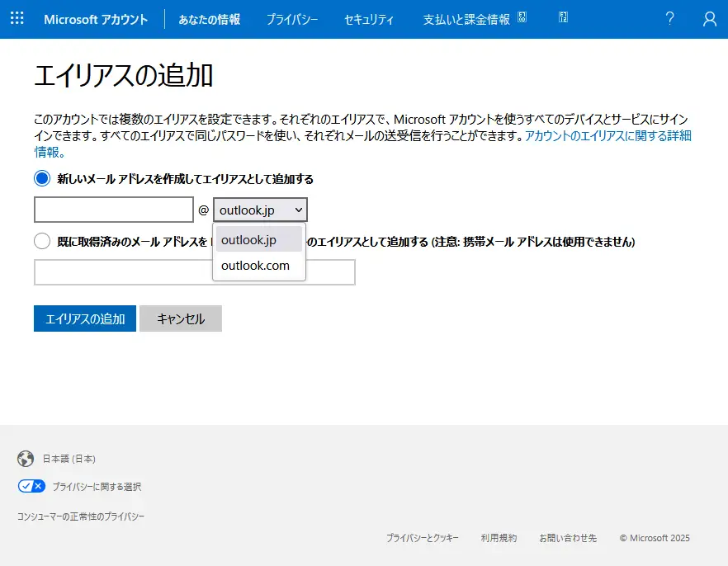Open 日本語 (日本) language selector
The height and width of the screenshot is (566, 728).
[69, 459]
